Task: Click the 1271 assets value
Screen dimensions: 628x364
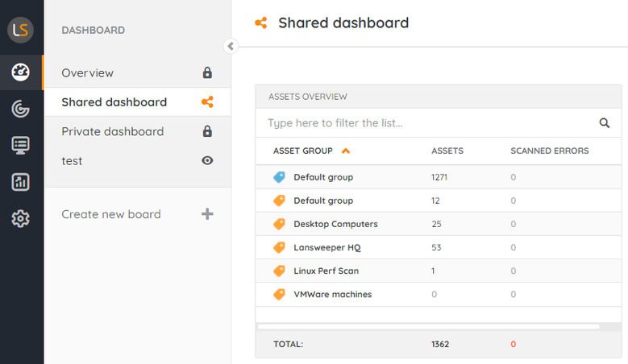Action: pos(439,177)
